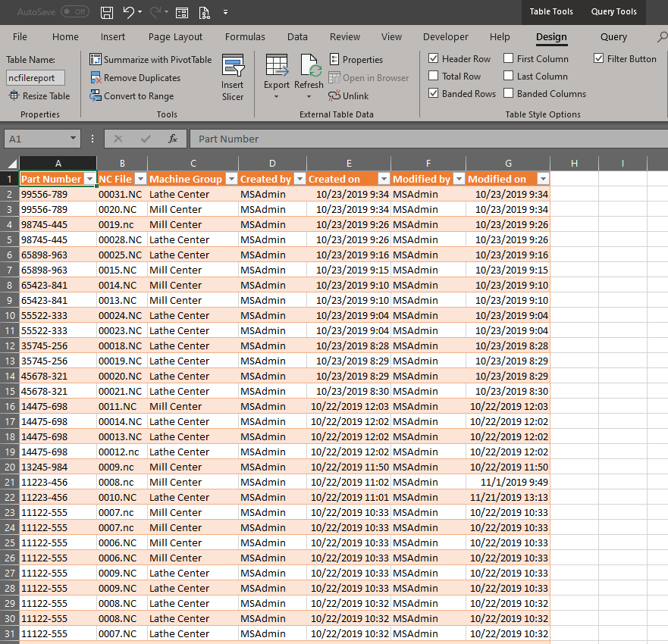
Task: Select row 16 header
Action: [x=9, y=407]
